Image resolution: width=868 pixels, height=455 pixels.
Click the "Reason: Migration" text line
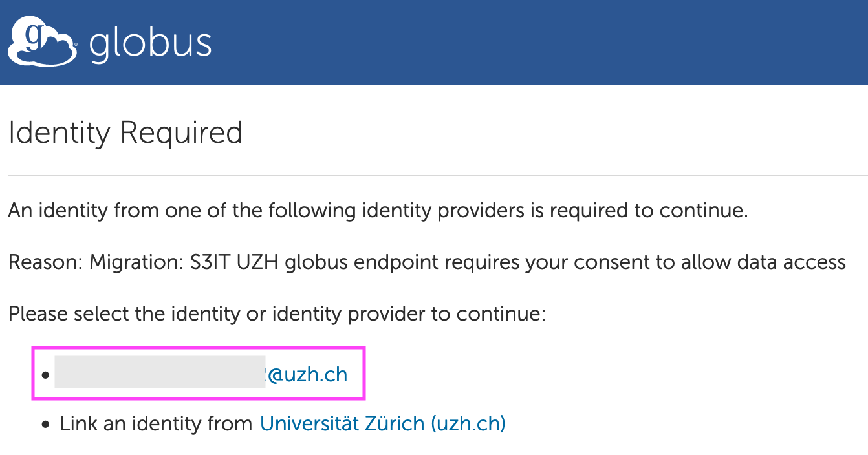tap(427, 262)
